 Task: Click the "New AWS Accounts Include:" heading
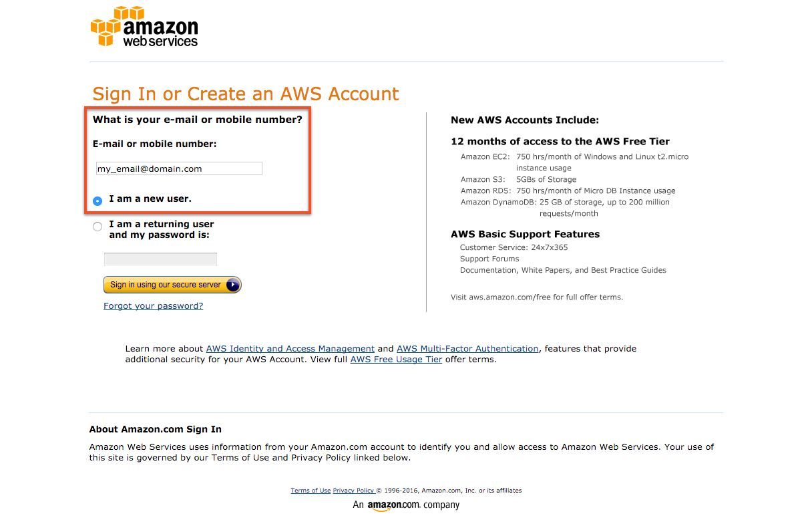(x=525, y=120)
